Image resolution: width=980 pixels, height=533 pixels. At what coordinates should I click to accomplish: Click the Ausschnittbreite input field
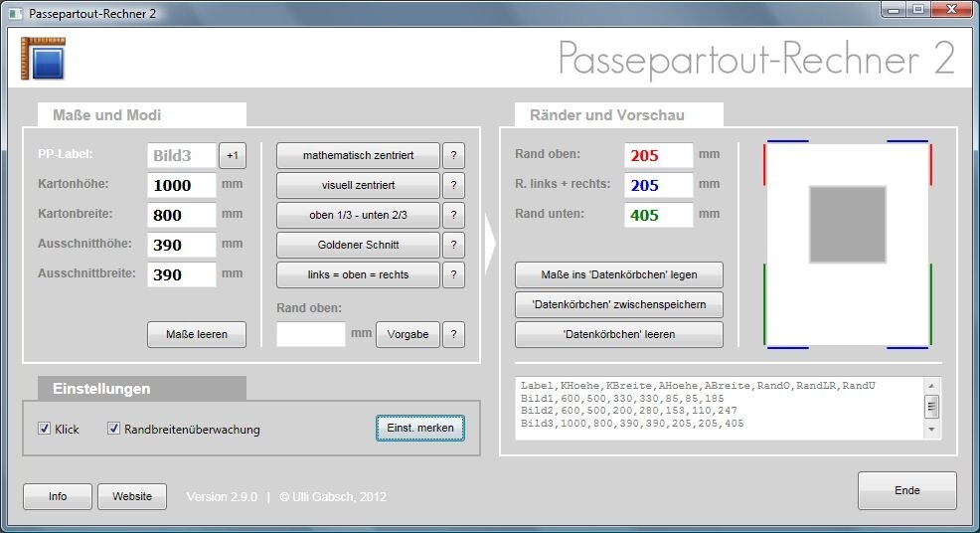tap(182, 274)
